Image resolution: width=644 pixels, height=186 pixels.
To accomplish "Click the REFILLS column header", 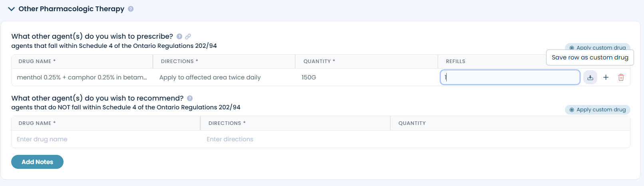I will (x=455, y=61).
